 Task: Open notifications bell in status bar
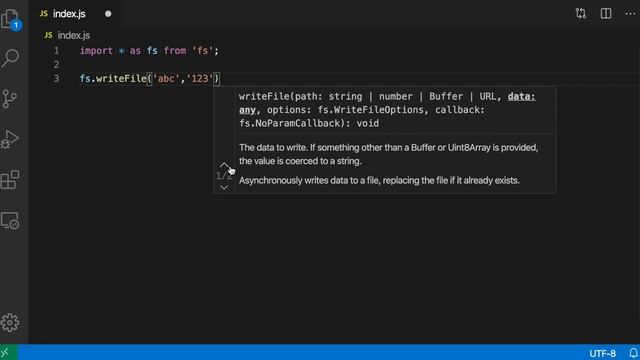pyautogui.click(x=633, y=353)
